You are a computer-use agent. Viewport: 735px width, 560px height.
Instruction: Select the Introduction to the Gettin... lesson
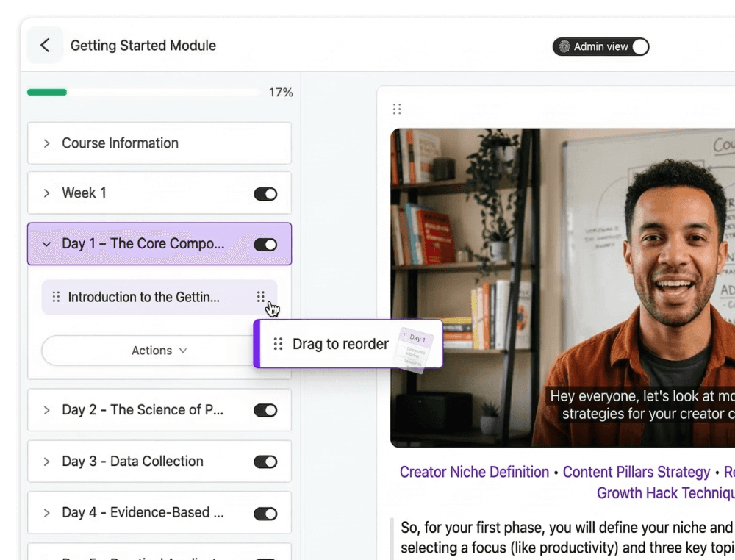pos(159,297)
